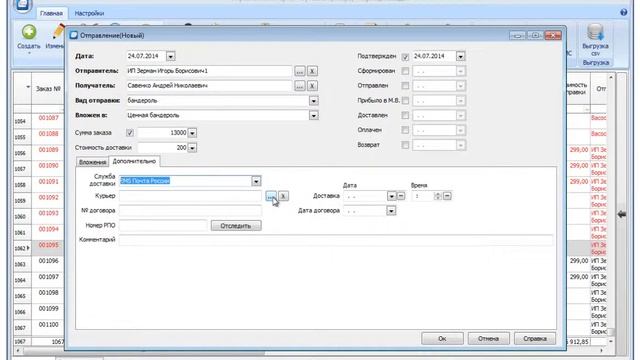Toggle the Сумма заказа checkbox
Image resolution: width=640 pixels, height=360 pixels.
[x=130, y=133]
